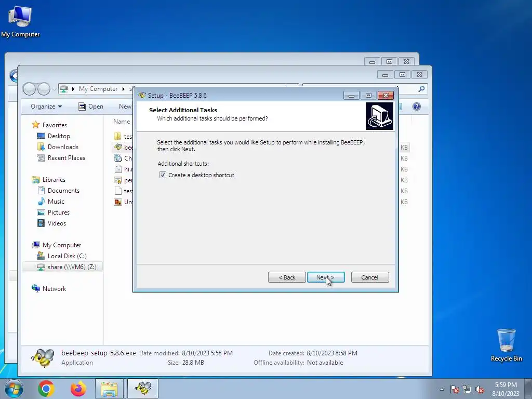Screen dimensions: 532x399
Task: Select Favorites in navigation pane
Action: pos(55,125)
